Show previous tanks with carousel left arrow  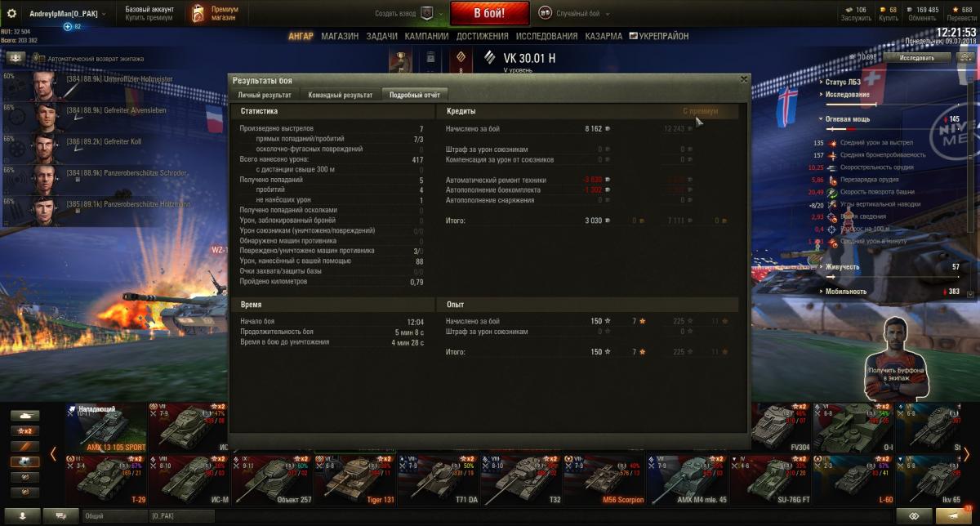pyautogui.click(x=53, y=453)
